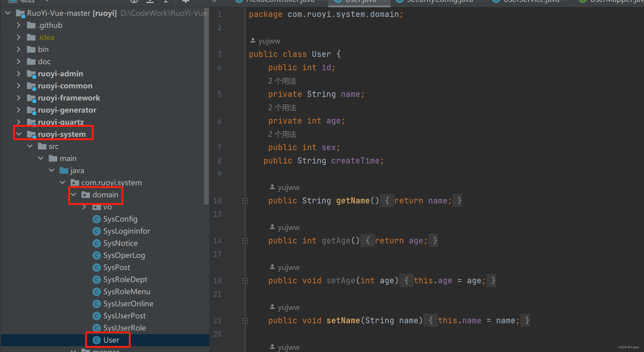The height and width of the screenshot is (352, 644).
Task: Collapse the ruoyi-system module
Action: point(19,134)
